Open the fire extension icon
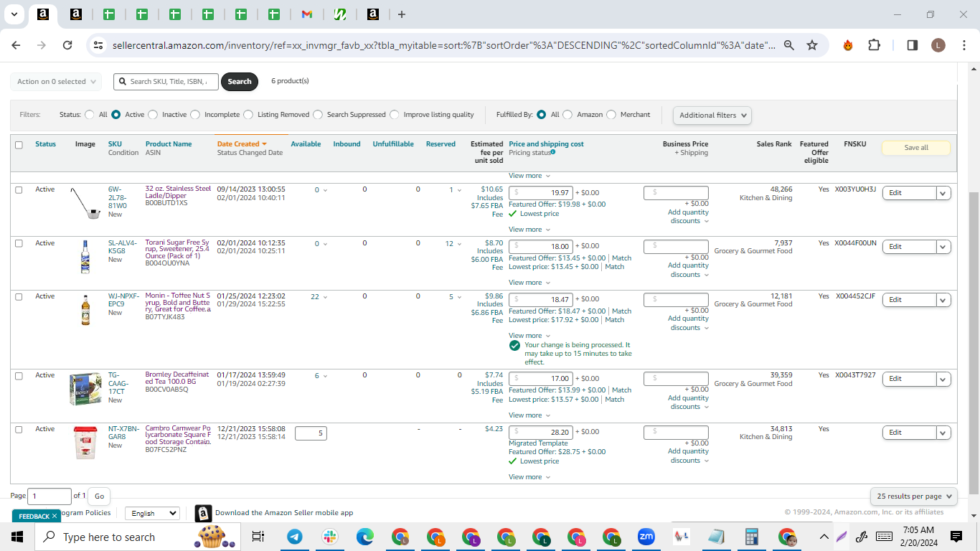The image size is (980, 551). [x=848, y=45]
